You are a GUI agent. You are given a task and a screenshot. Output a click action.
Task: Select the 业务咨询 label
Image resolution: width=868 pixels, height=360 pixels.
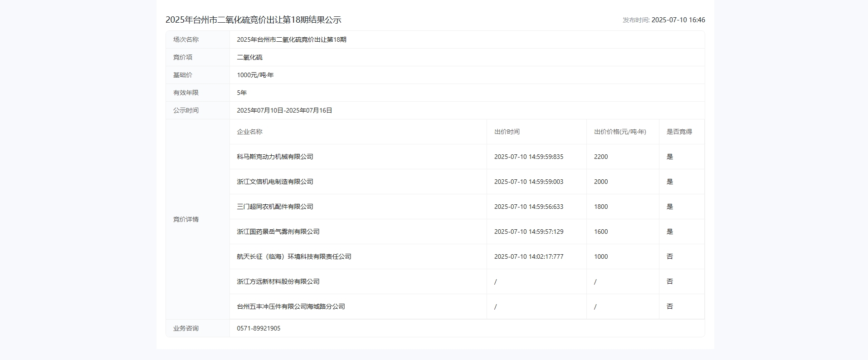tap(186, 328)
